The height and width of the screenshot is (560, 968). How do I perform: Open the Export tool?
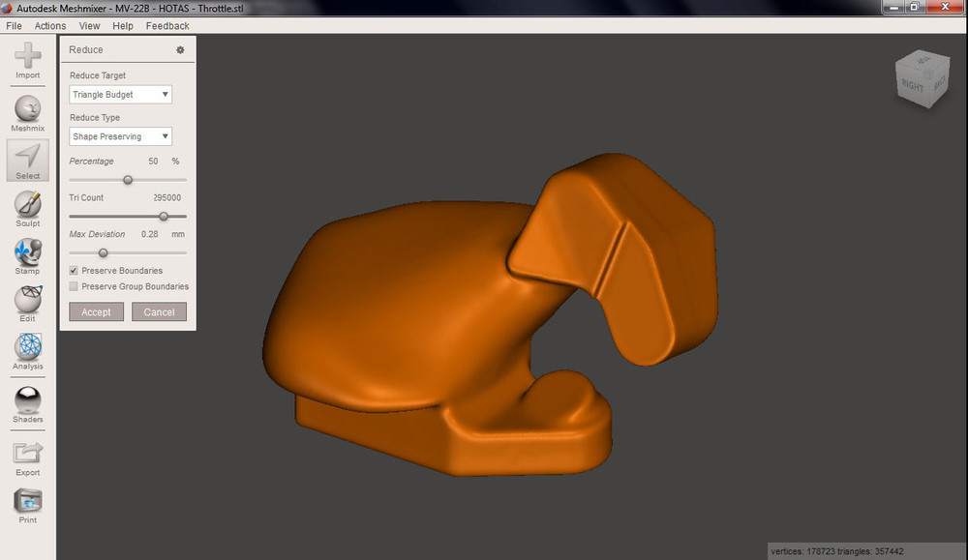pyautogui.click(x=28, y=458)
